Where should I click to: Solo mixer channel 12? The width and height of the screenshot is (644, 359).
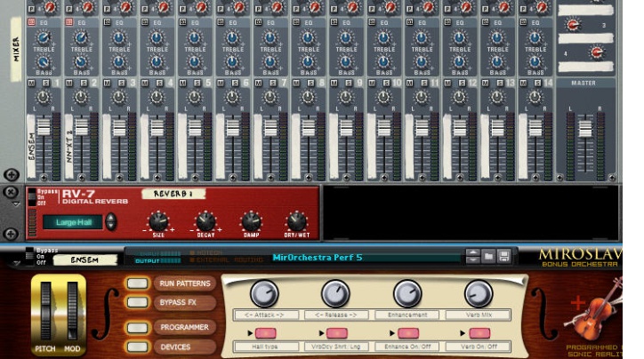462,84
